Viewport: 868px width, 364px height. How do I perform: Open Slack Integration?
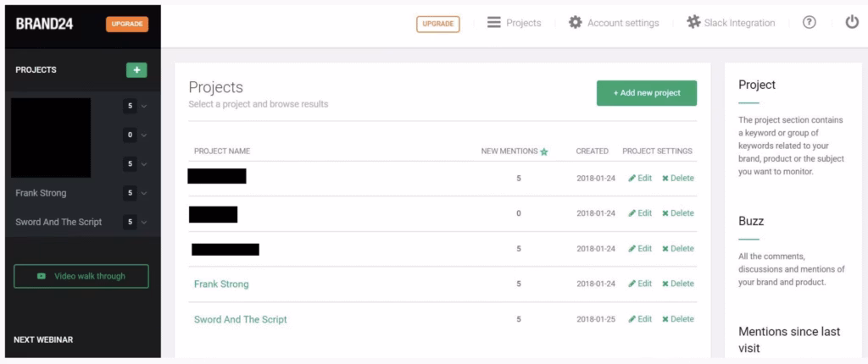[731, 23]
